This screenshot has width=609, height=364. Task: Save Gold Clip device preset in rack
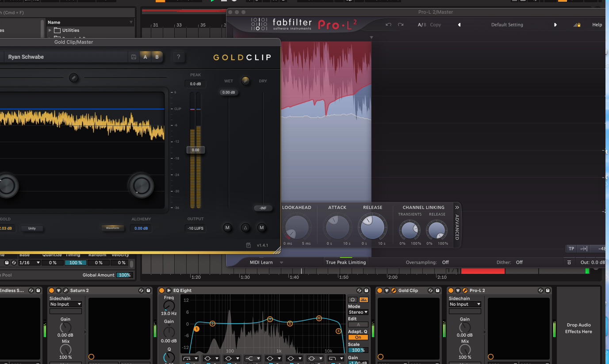(437, 290)
